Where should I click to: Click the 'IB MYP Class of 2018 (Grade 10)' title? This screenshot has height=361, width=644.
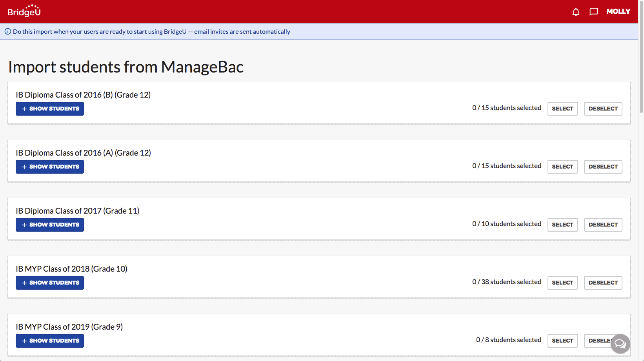(x=71, y=269)
